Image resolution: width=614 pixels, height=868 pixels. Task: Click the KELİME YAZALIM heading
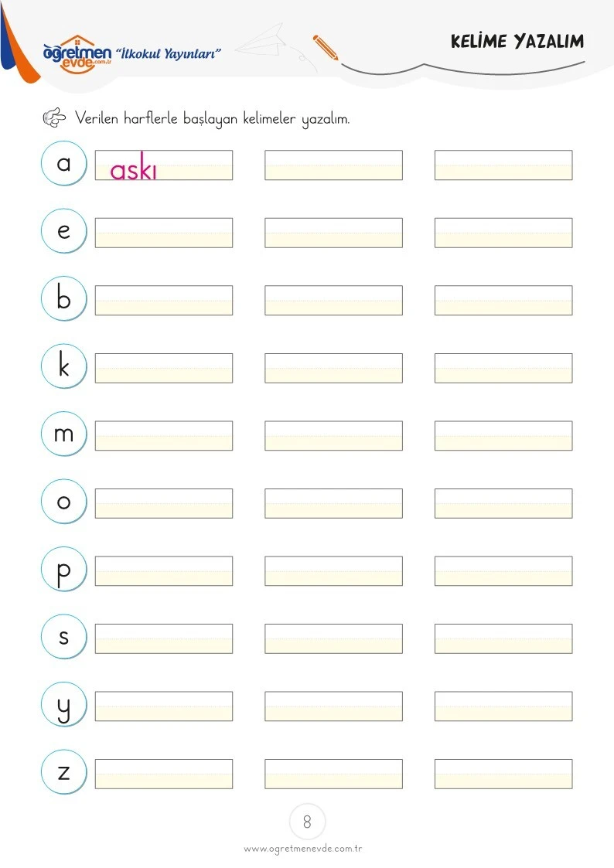click(517, 42)
